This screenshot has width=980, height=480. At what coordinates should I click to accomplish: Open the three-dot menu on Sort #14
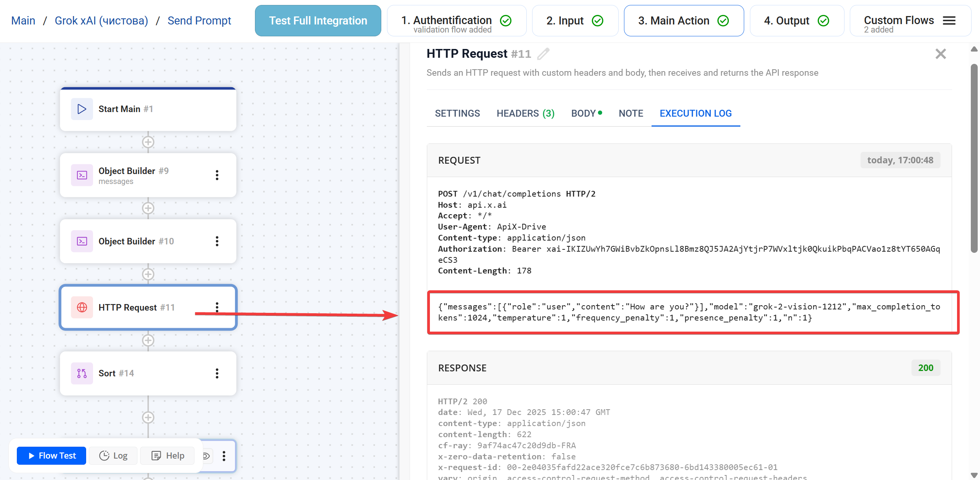click(217, 373)
